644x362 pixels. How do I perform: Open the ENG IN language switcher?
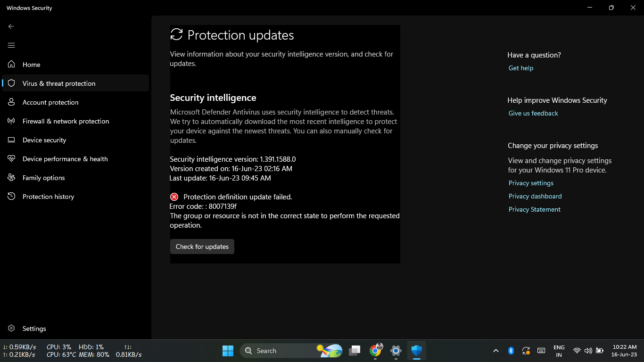[x=559, y=351]
